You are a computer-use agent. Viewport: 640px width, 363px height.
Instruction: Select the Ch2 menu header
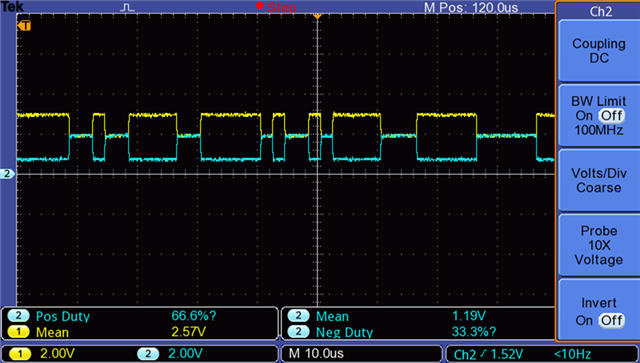[x=600, y=11]
